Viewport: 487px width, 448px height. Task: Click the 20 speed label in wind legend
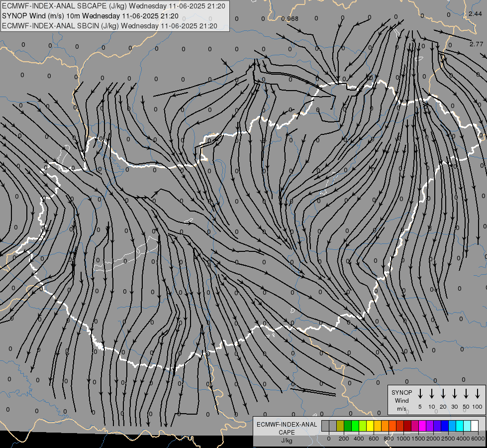point(443,407)
